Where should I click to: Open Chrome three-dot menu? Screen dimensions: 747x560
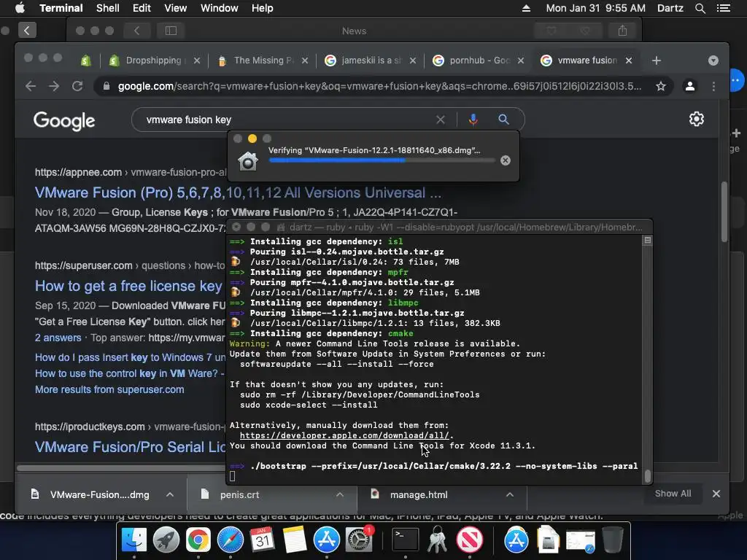coord(713,86)
